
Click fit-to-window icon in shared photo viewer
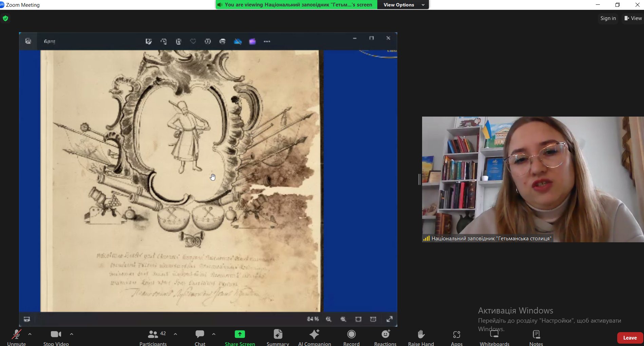coord(358,319)
